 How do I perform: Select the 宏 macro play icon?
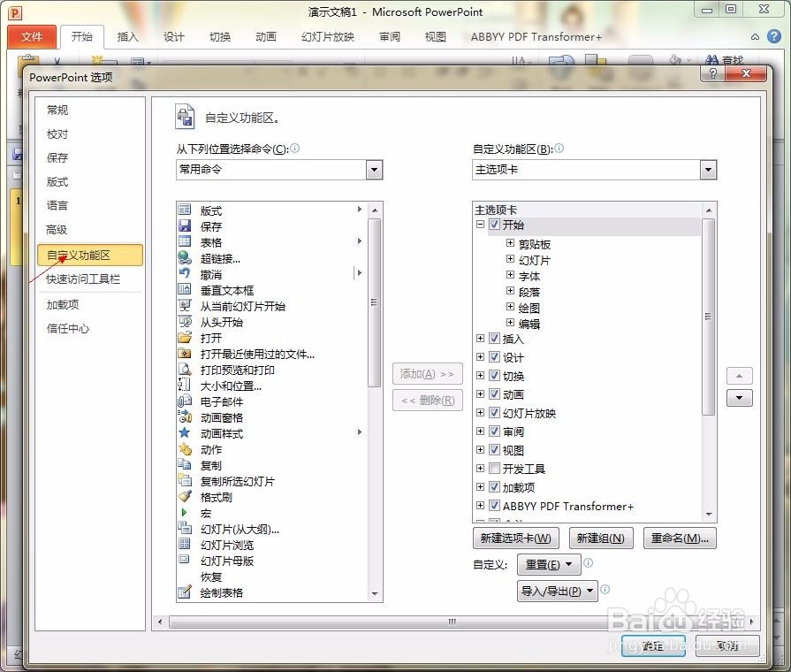pos(185,512)
